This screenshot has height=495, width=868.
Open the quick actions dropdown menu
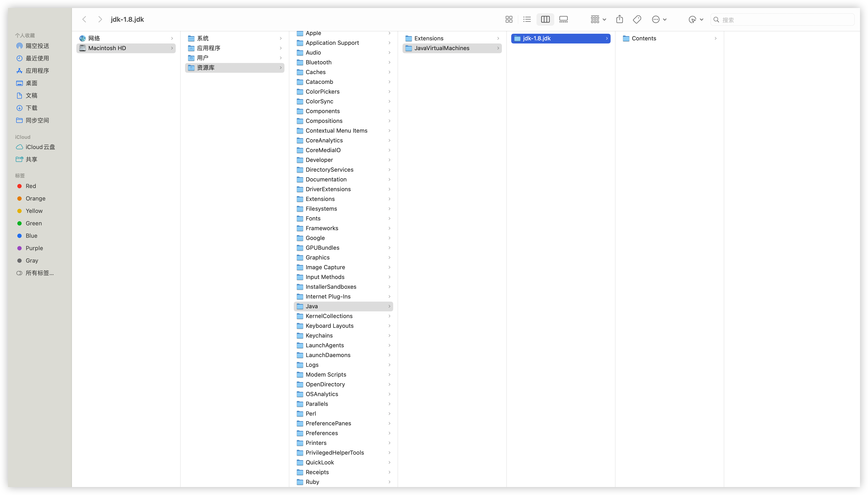pyautogui.click(x=696, y=19)
